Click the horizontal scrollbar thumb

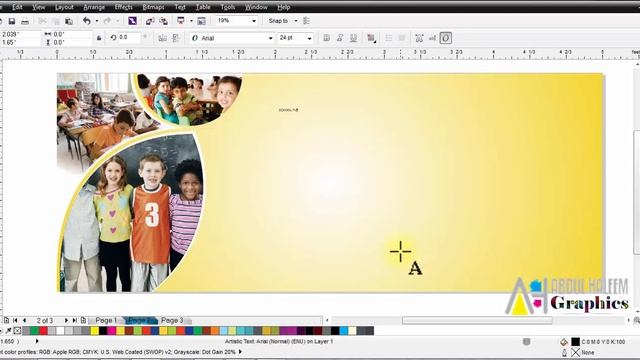477,320
